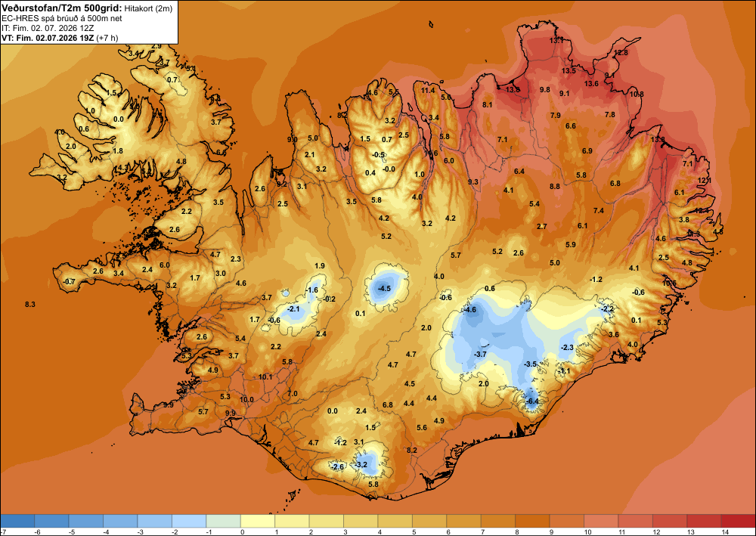756x536 pixels.
Task: Click the -0.5 temperature value
Action: [x=379, y=155]
